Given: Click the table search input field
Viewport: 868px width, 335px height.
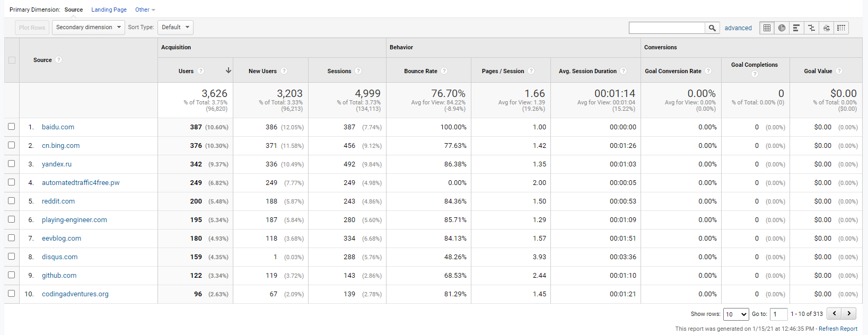Looking at the screenshot, I should [667, 28].
